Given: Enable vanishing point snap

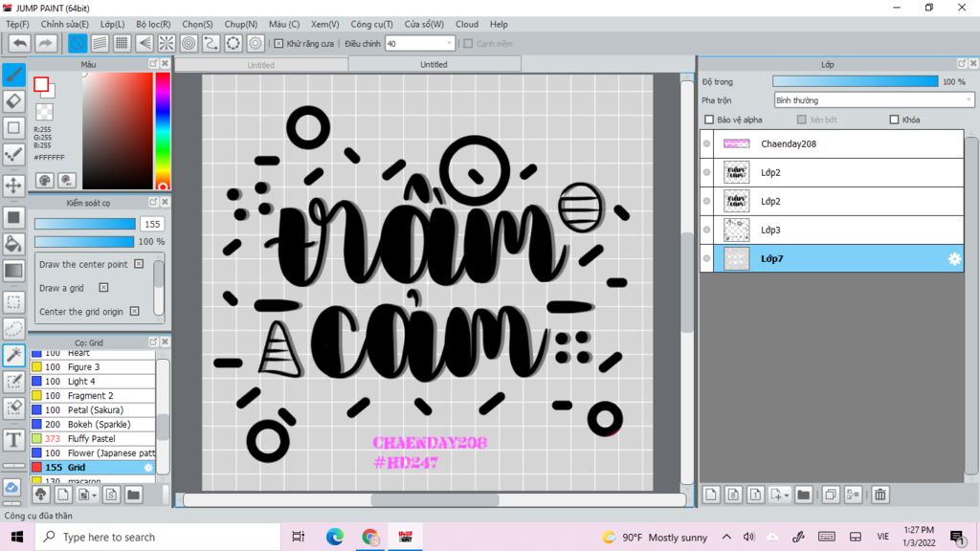Looking at the screenshot, I should (145, 43).
